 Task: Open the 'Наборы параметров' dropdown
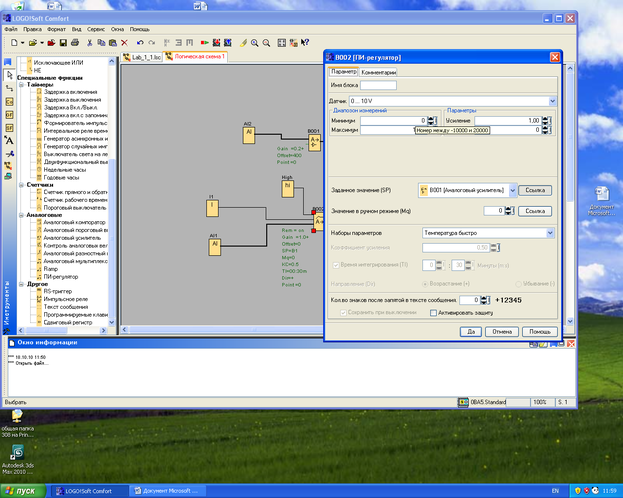tap(549, 232)
